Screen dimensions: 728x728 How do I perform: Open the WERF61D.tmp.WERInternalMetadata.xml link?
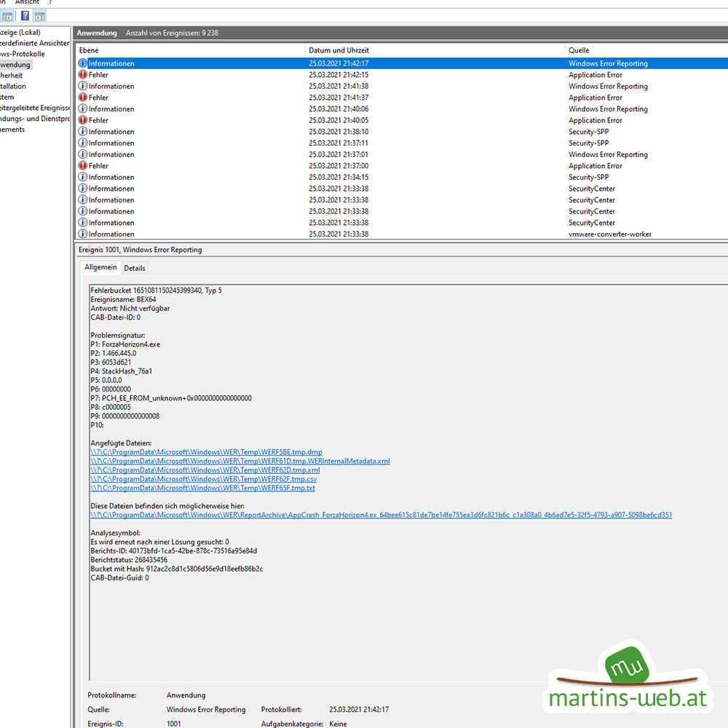click(x=240, y=461)
